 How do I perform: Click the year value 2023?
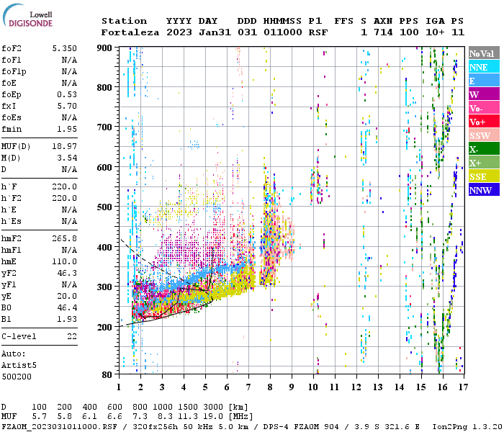179,32
